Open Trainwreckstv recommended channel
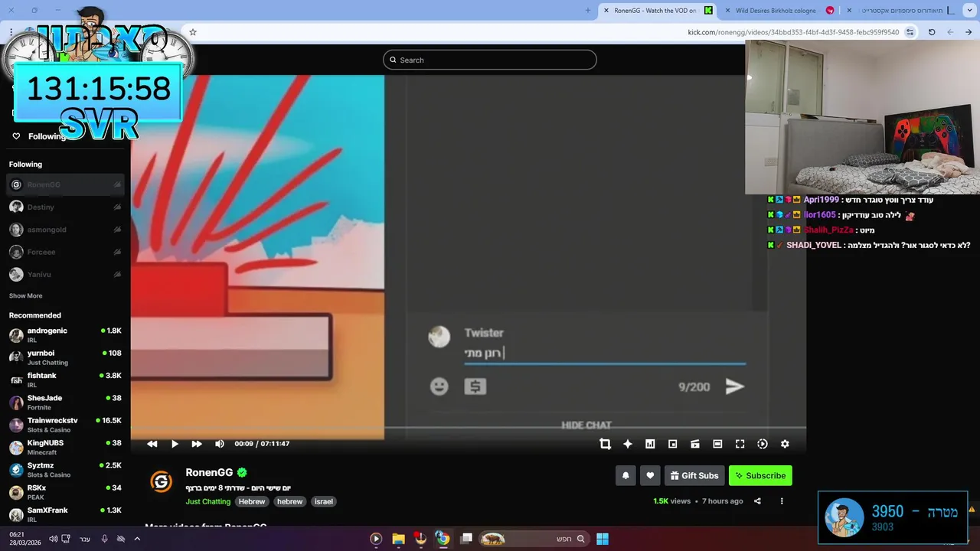 (65, 425)
